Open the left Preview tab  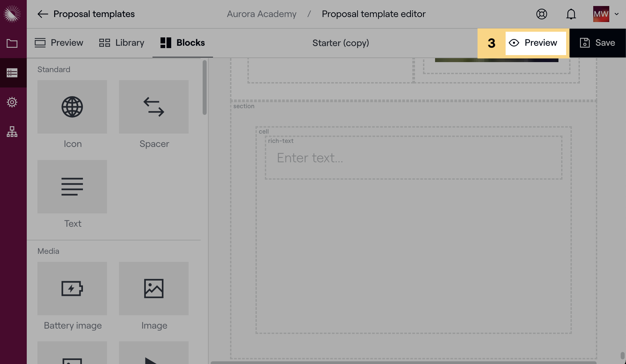click(59, 43)
